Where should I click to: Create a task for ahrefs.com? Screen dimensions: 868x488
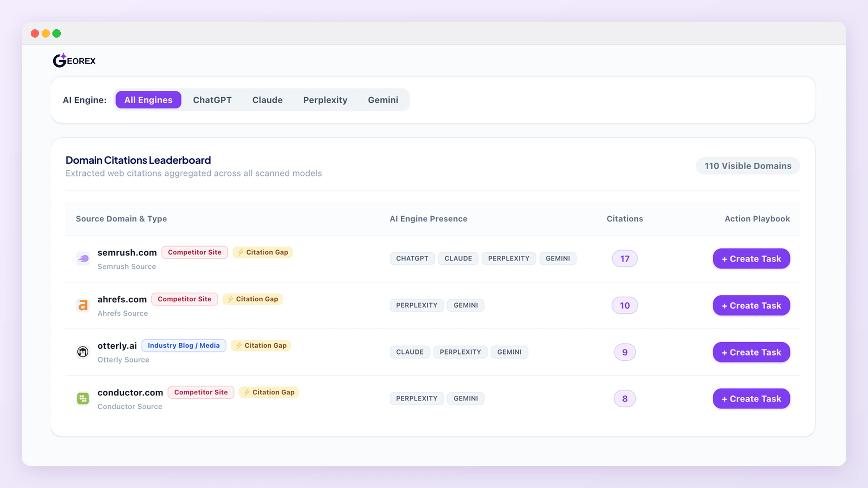tap(751, 305)
